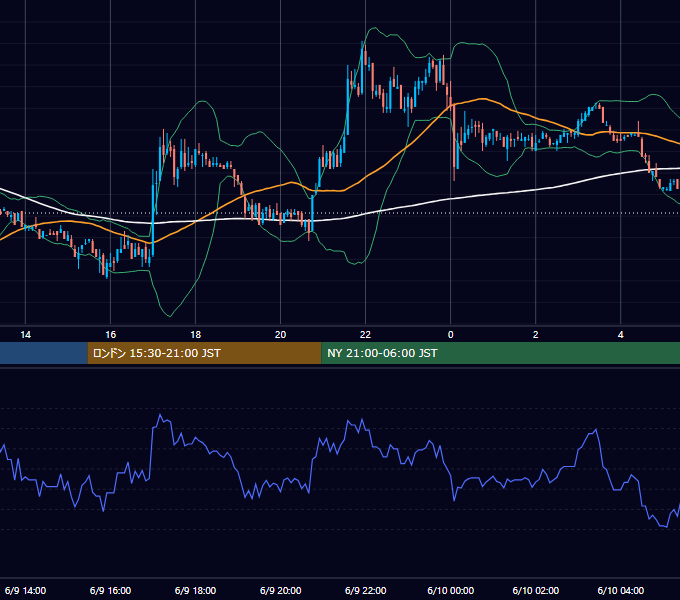Click the 4 hour label on price chart axis
Viewport: 680px width, 600px height.
coord(621,335)
